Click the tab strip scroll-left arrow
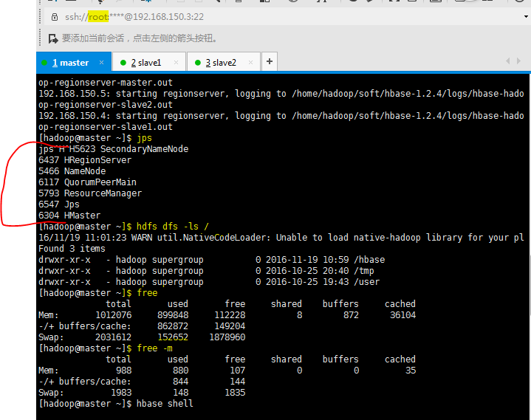 pyautogui.click(x=507, y=61)
